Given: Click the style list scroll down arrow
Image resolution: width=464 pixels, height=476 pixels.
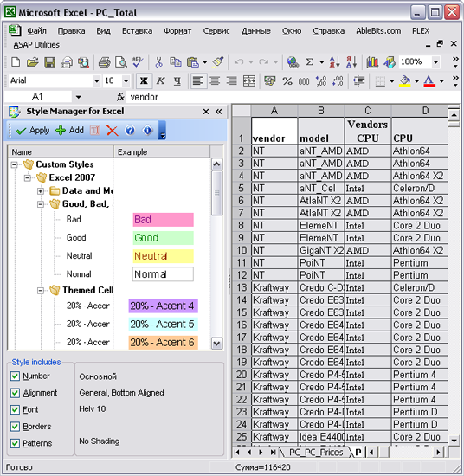Looking at the screenshot, I should [x=216, y=344].
